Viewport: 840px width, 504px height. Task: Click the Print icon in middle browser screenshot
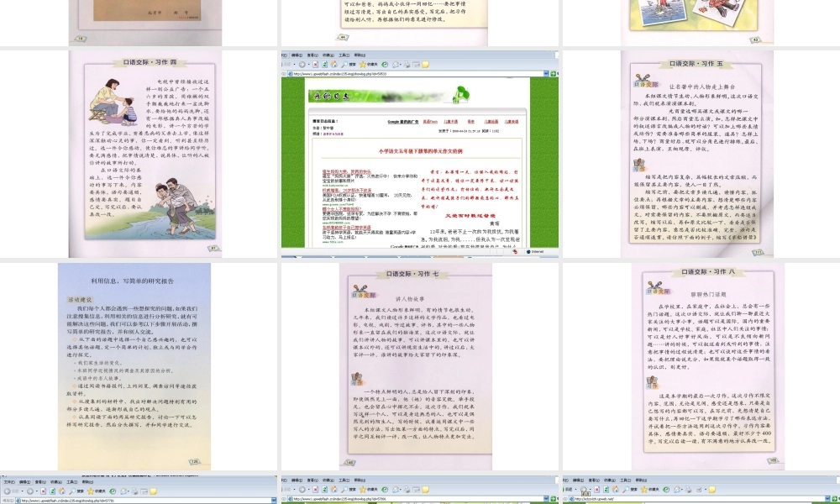[x=407, y=65]
